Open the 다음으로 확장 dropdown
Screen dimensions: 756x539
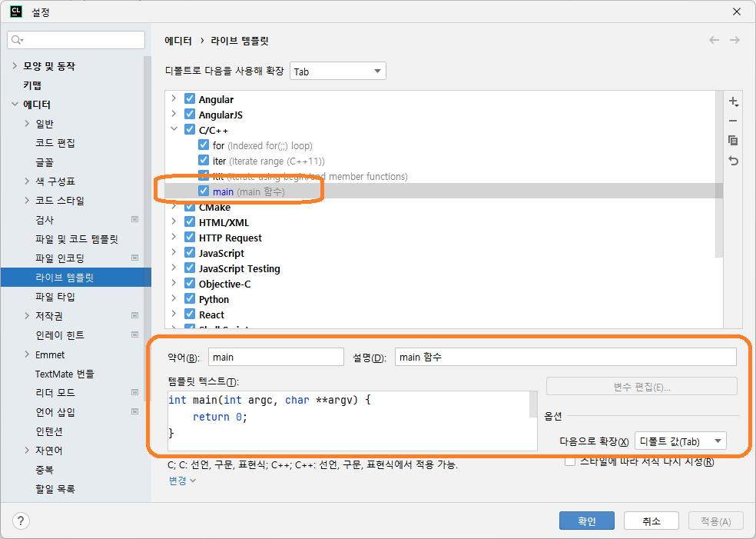(x=680, y=441)
